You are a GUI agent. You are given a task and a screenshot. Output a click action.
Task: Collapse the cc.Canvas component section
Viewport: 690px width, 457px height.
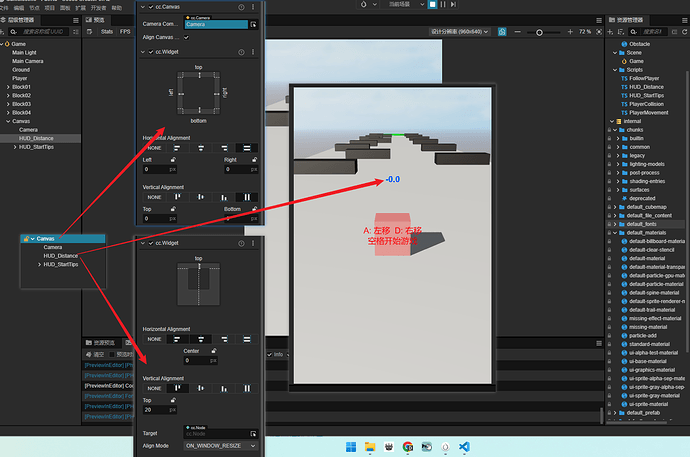coord(143,7)
